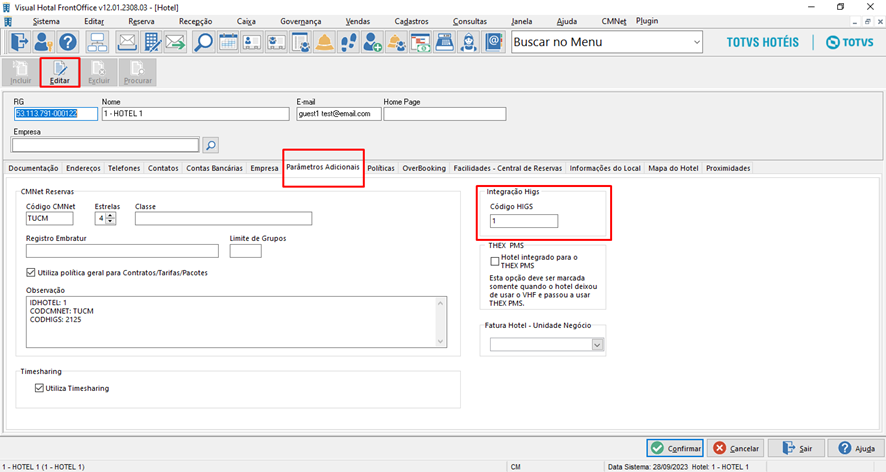
Task: Switch to the Endereços tab
Action: pos(83,168)
